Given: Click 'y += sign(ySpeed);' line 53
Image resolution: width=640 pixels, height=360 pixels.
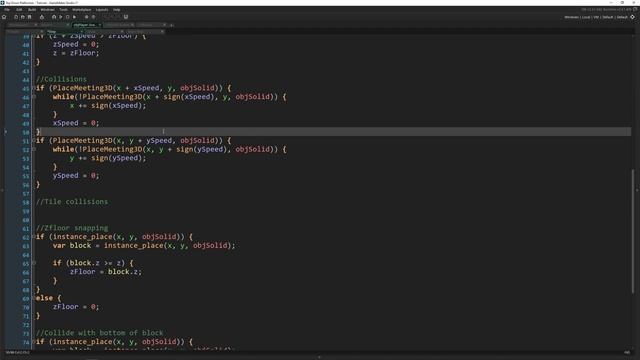Looking at the screenshot, I should pyautogui.click(x=108, y=158).
